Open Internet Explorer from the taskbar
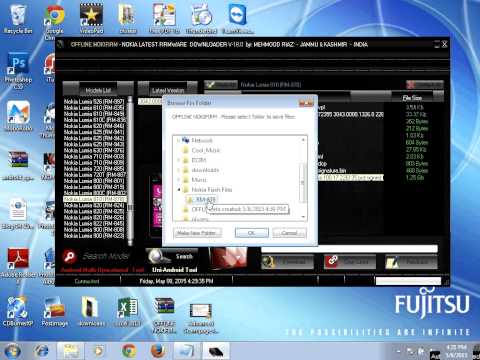The width and height of the screenshot is (480, 360). click(42, 351)
